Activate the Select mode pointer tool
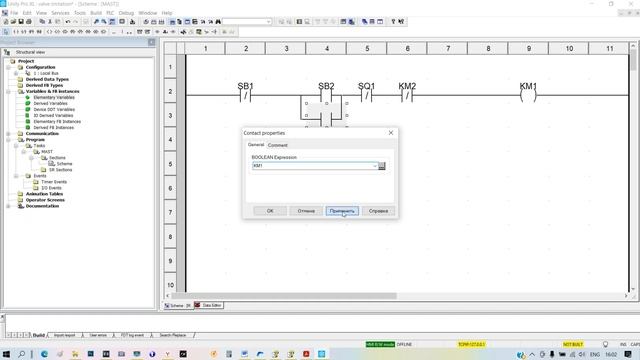This screenshot has width=640, height=360. [6, 31]
